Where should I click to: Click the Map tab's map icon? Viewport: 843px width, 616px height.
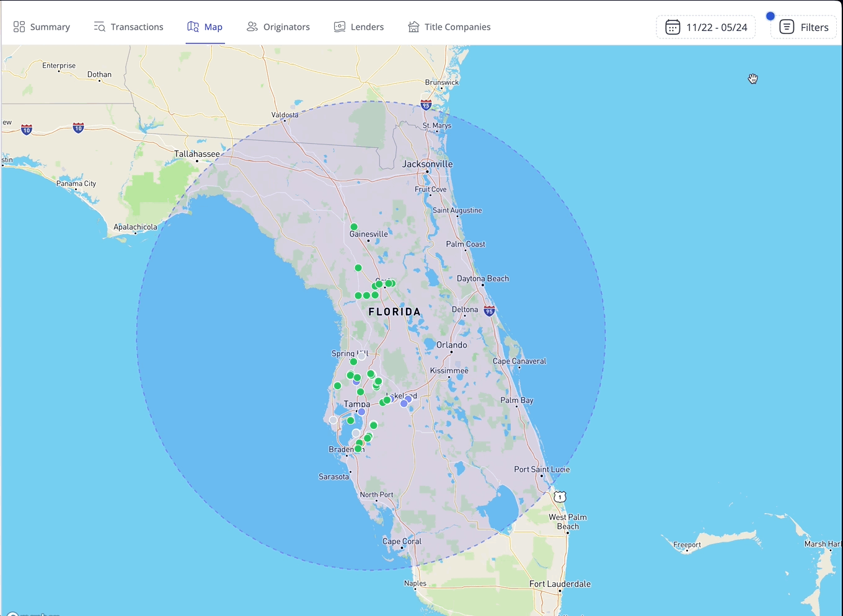tap(193, 27)
